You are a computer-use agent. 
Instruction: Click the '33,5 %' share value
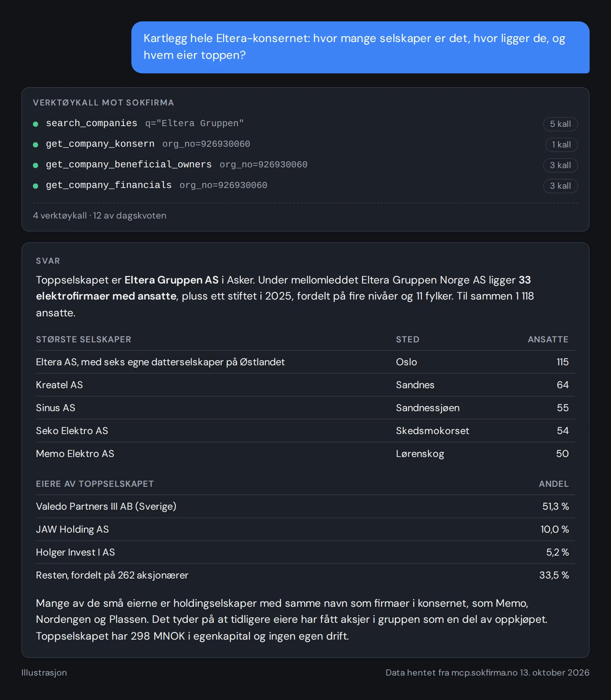(x=554, y=575)
